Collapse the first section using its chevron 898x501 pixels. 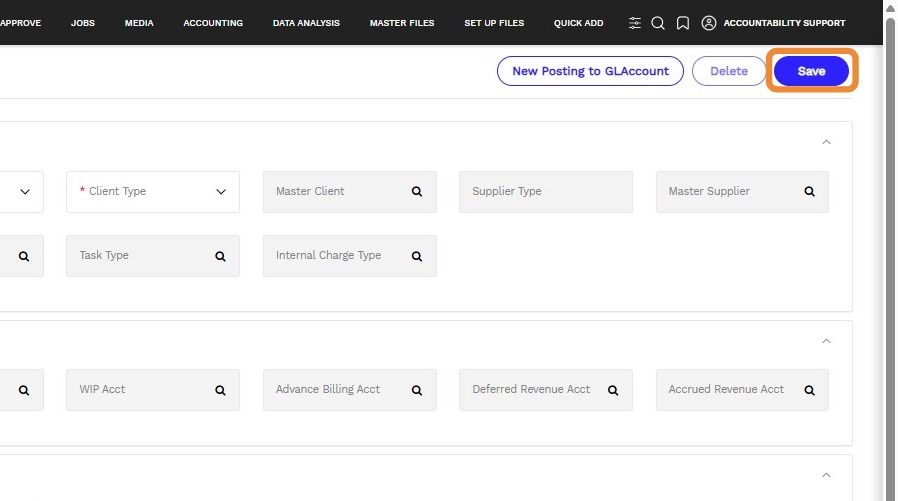(826, 142)
